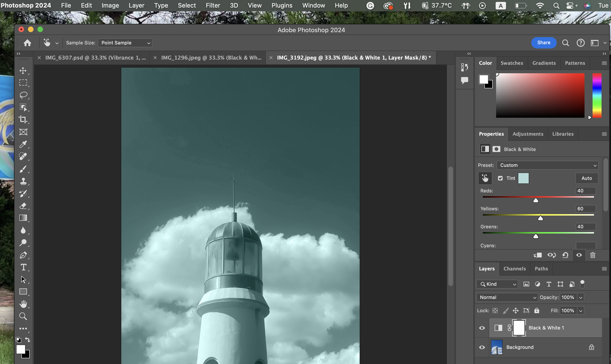Pick the Eyedropper tool

[23, 144]
